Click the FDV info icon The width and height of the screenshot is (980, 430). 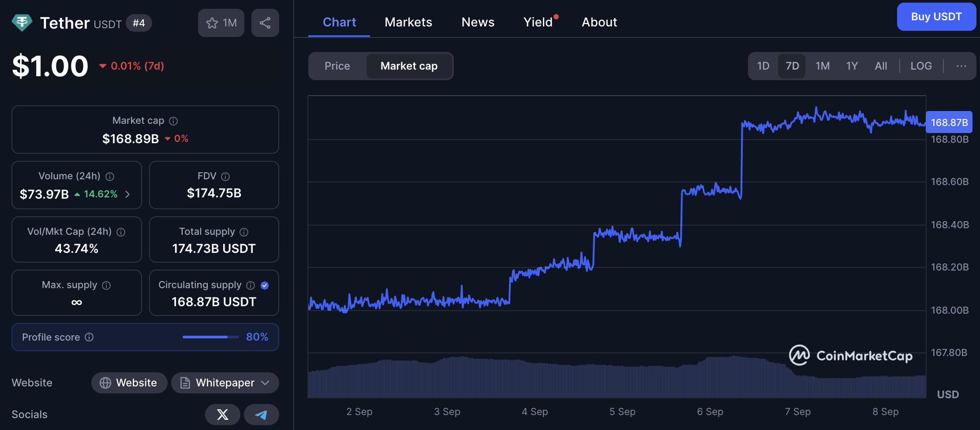pos(225,177)
